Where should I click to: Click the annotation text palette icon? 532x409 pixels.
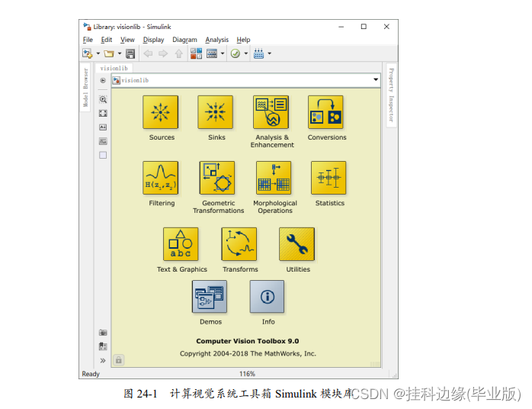pos(103,127)
